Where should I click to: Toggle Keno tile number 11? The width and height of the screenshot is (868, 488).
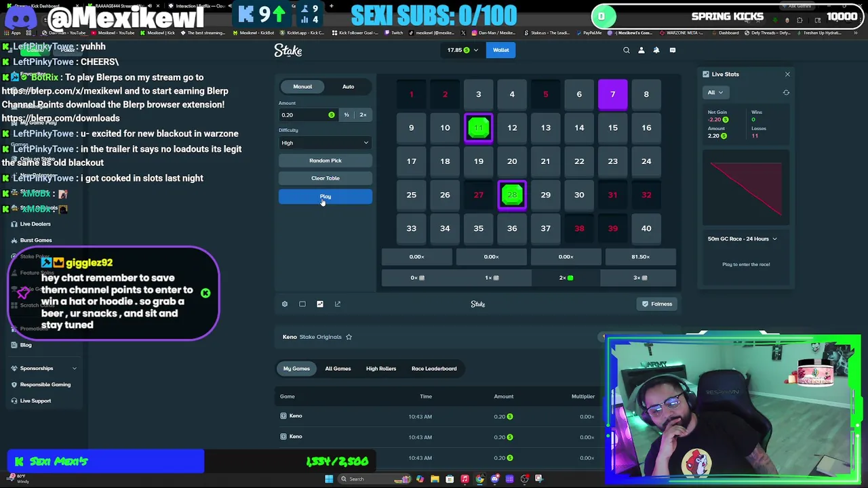[478, 128]
